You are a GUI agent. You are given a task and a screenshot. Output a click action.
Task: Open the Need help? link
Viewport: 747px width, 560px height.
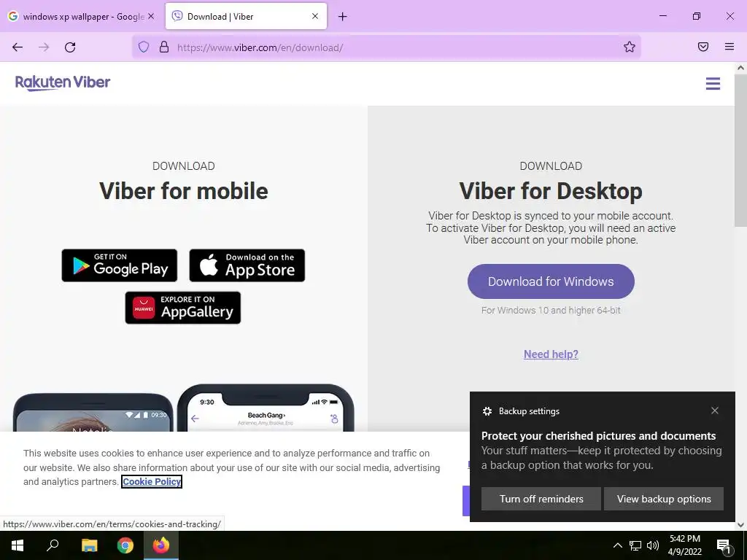coord(551,354)
